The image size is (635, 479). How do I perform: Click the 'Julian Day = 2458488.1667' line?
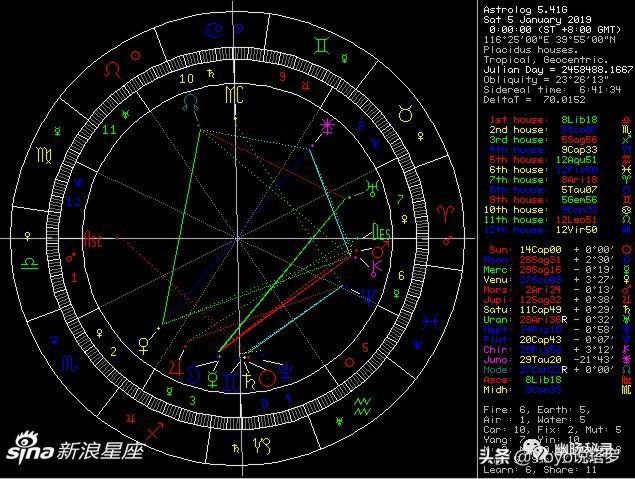[558, 70]
